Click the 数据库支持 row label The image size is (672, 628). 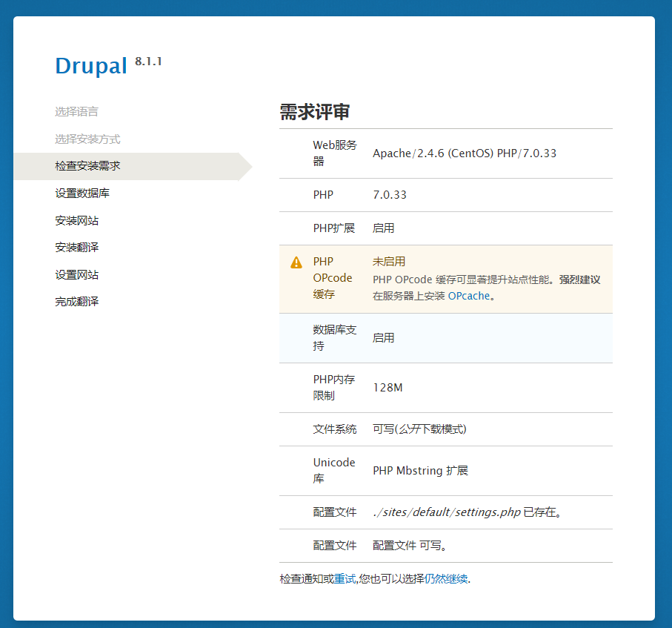click(x=335, y=337)
